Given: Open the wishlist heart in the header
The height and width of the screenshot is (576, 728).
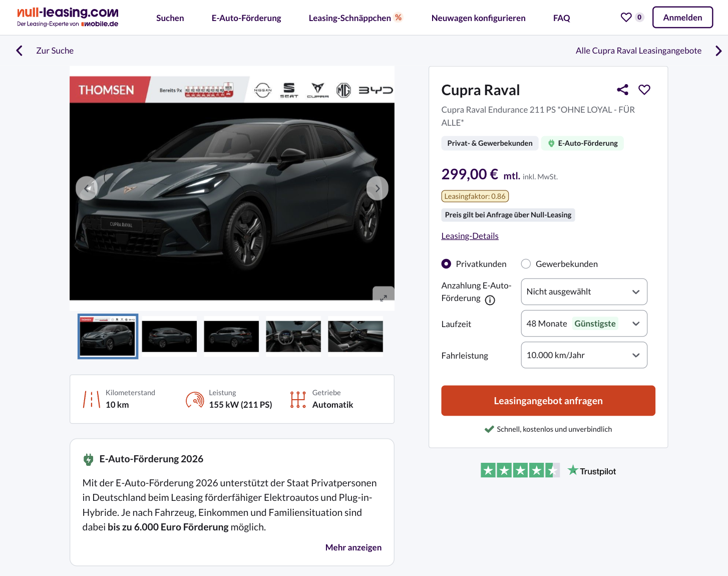Looking at the screenshot, I should (x=626, y=18).
